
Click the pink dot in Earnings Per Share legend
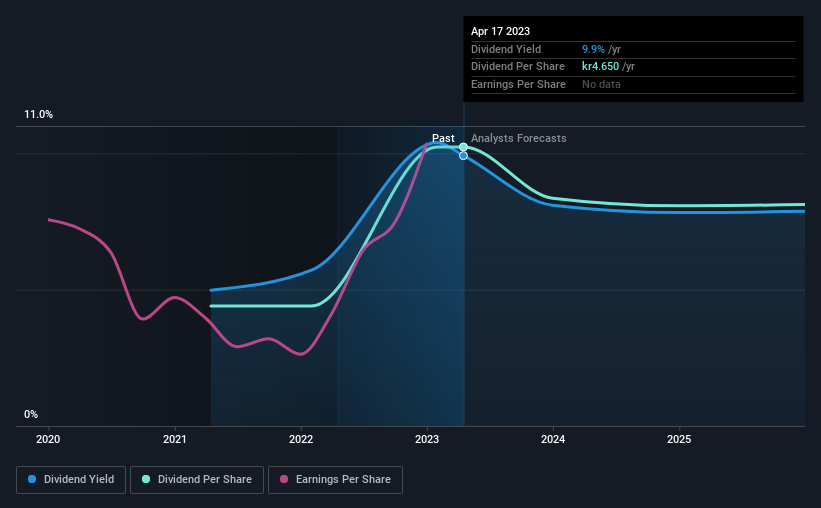point(284,480)
